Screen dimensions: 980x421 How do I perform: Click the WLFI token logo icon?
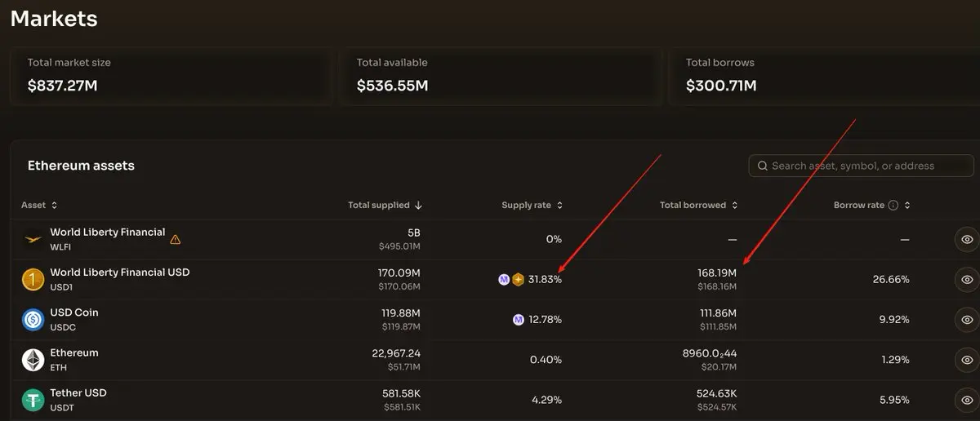[33, 239]
